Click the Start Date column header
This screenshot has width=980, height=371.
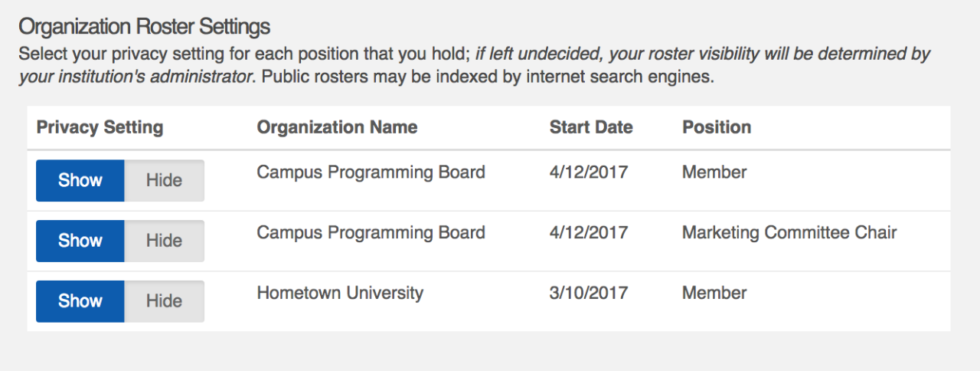(x=591, y=127)
